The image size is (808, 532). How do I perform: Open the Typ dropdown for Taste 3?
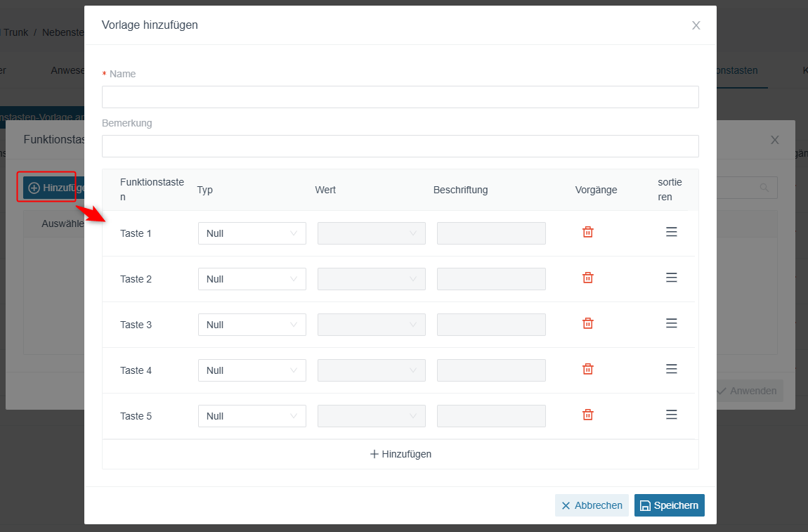point(252,325)
